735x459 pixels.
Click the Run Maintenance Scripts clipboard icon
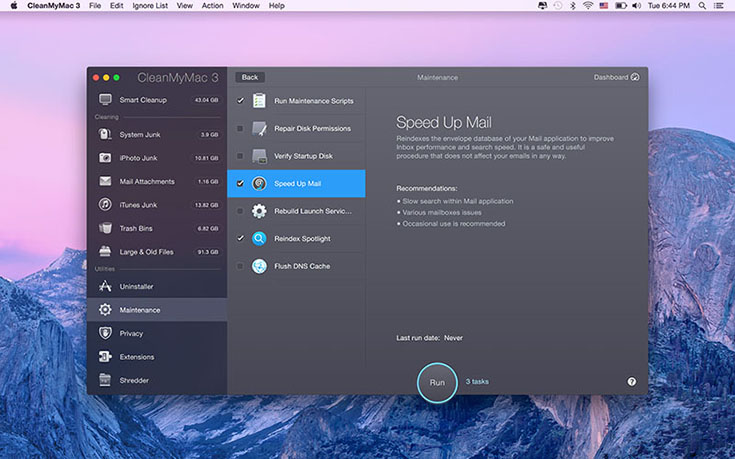coord(259,100)
